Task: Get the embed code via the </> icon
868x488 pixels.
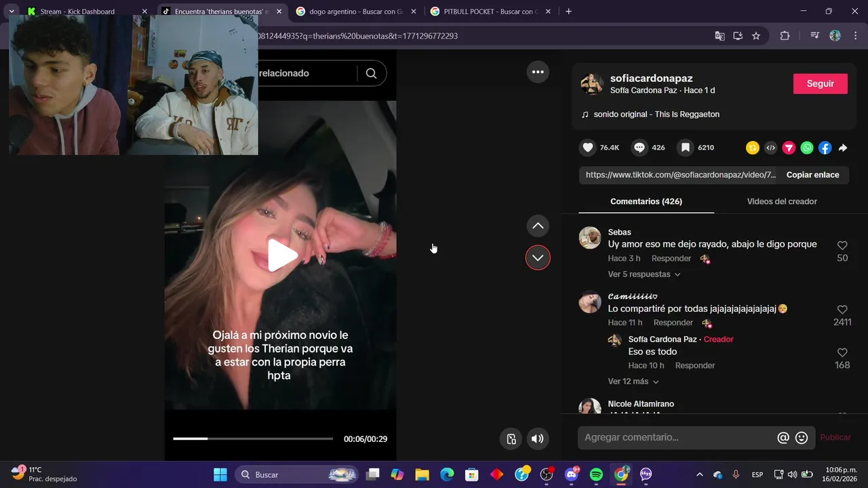Action: point(771,148)
